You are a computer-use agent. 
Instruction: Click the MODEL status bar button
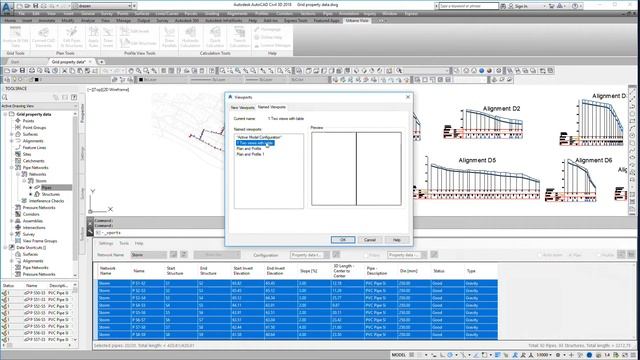click(399, 355)
